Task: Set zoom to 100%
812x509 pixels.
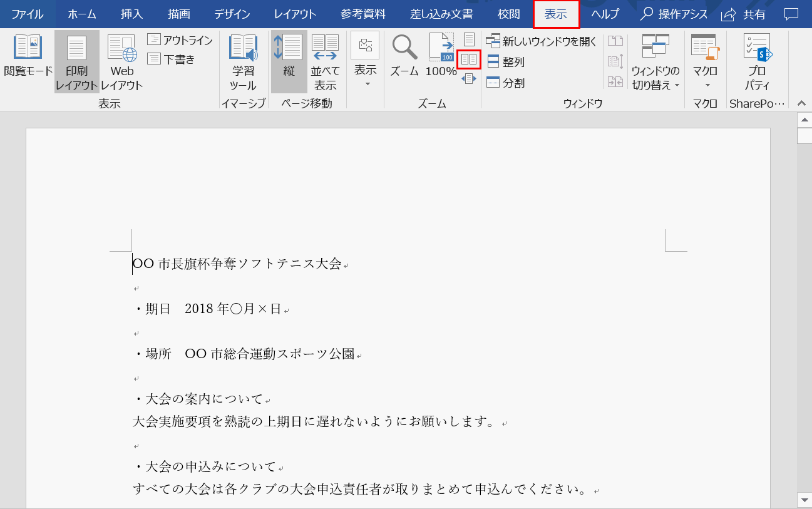Action: point(441,56)
